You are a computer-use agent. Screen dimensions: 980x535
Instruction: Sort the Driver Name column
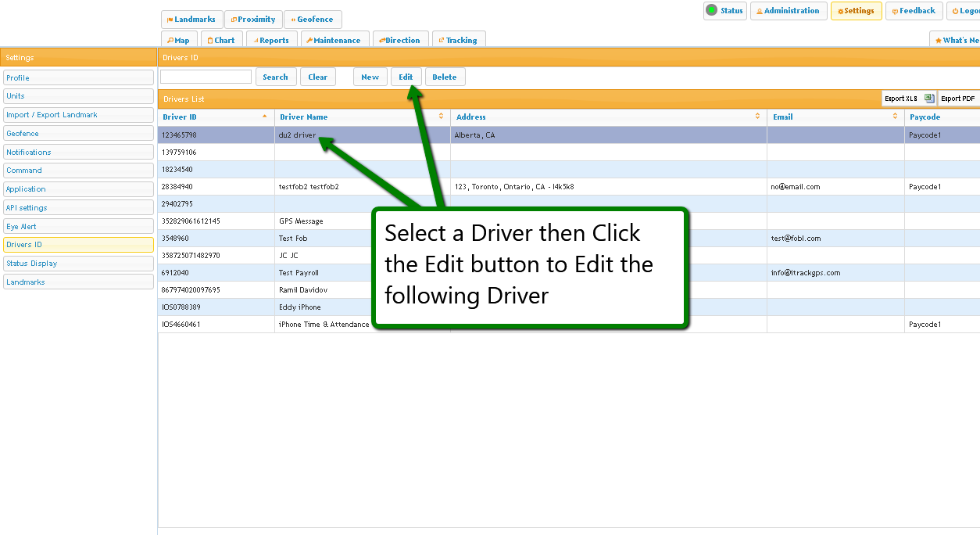coord(441,117)
